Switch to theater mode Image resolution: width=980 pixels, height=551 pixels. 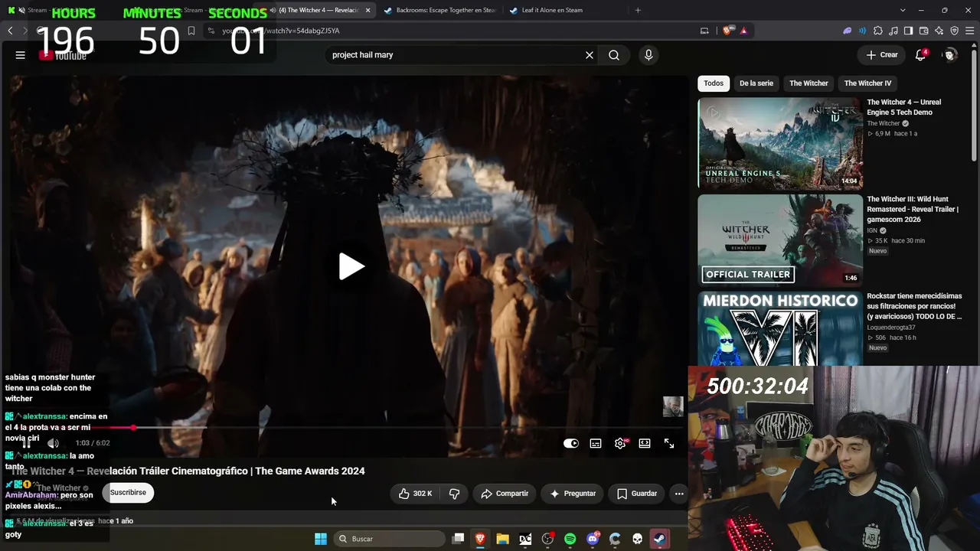point(645,443)
